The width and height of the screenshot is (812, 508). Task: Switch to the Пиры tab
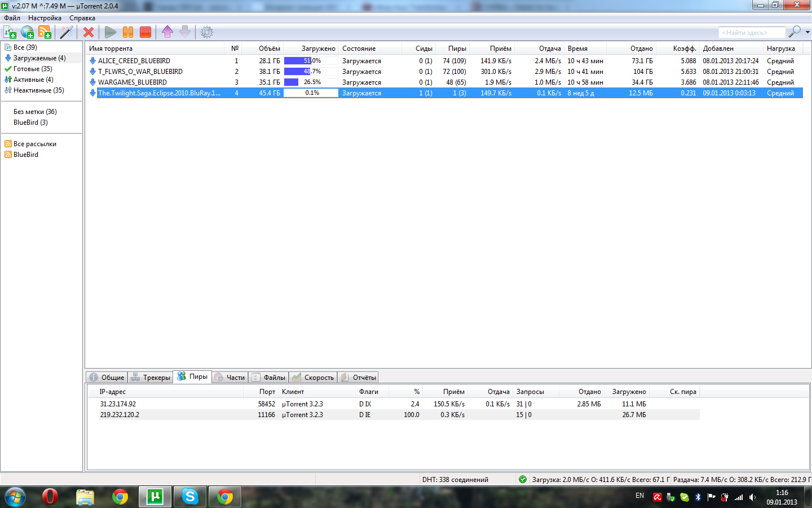192,376
